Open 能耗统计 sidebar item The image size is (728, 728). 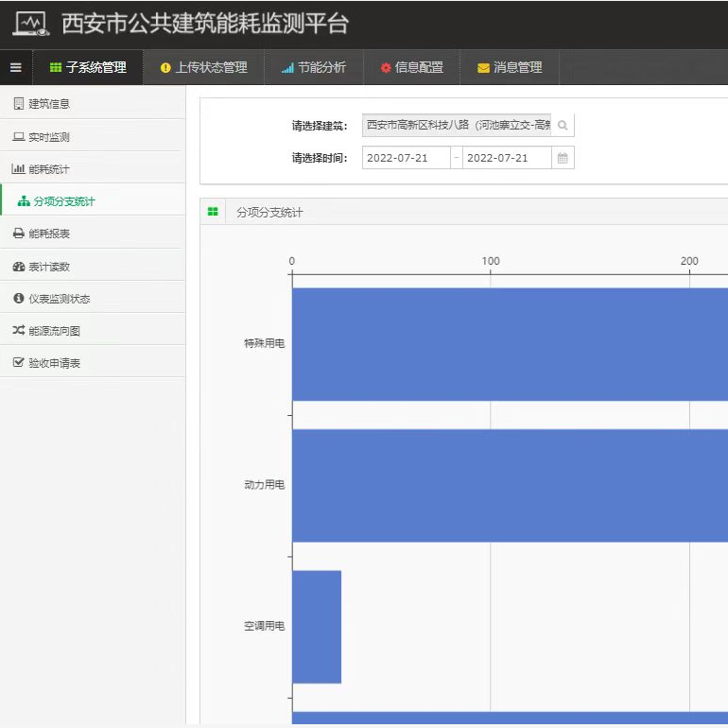(48, 169)
